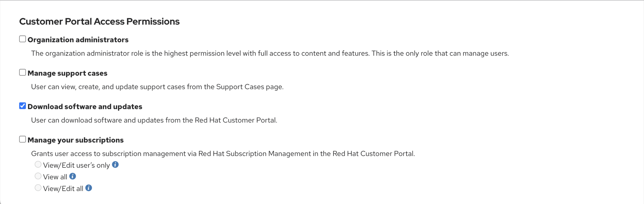
Task: Click the Customer Portal Access Permissions heading
Action: [99, 21]
